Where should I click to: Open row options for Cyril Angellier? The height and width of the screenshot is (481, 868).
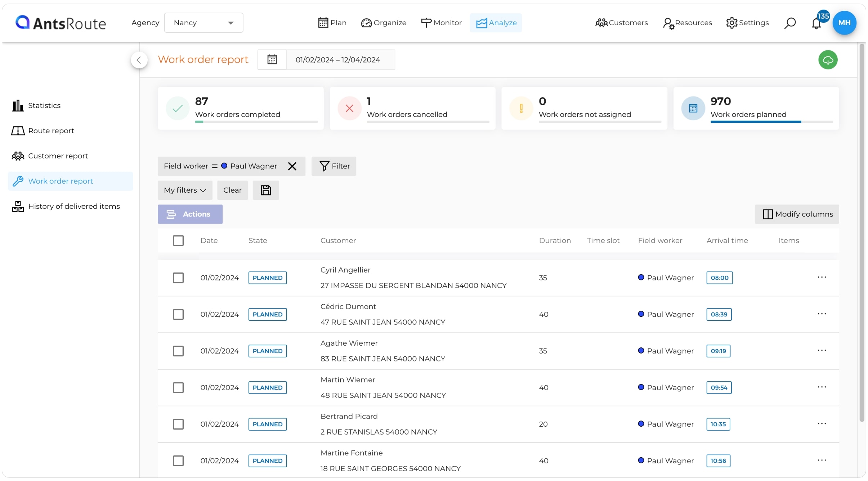[822, 277]
